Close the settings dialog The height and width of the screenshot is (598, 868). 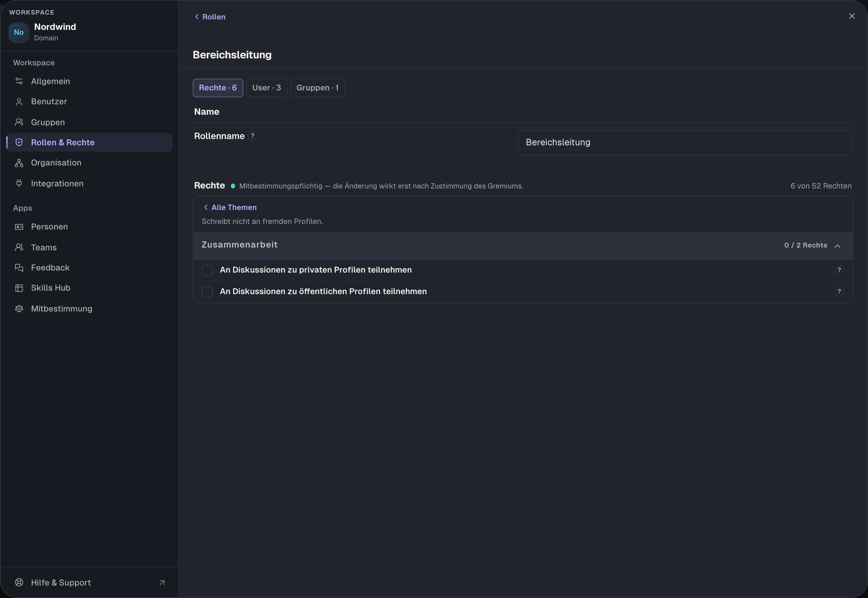(x=852, y=16)
